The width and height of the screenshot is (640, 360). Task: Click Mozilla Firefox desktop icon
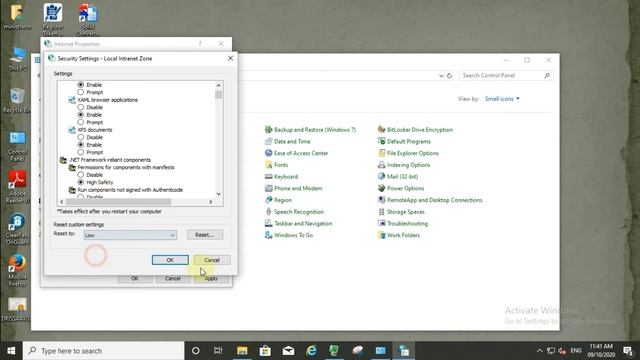(17, 270)
